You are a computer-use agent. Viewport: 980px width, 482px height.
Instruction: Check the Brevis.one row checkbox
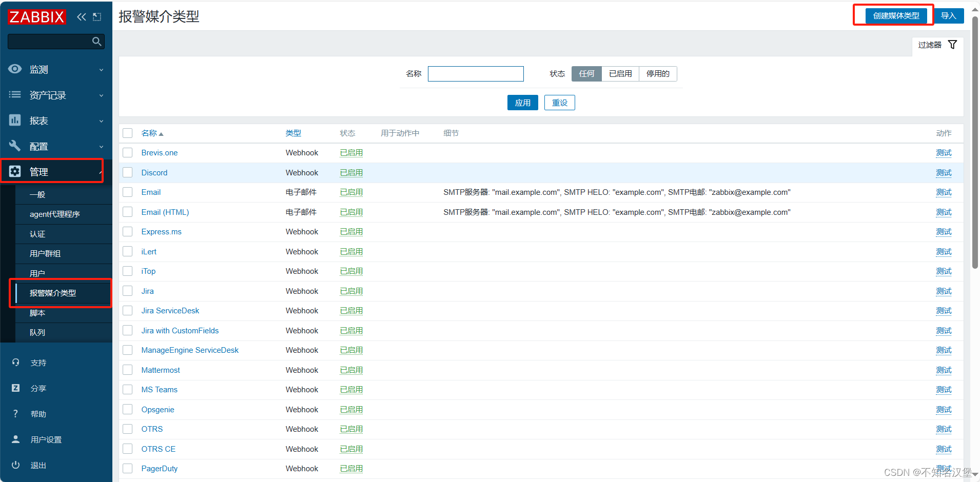click(128, 153)
